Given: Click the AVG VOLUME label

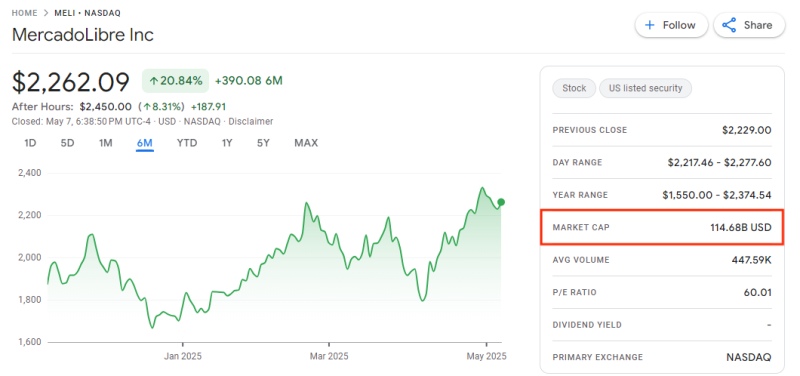Looking at the screenshot, I should 581,260.
